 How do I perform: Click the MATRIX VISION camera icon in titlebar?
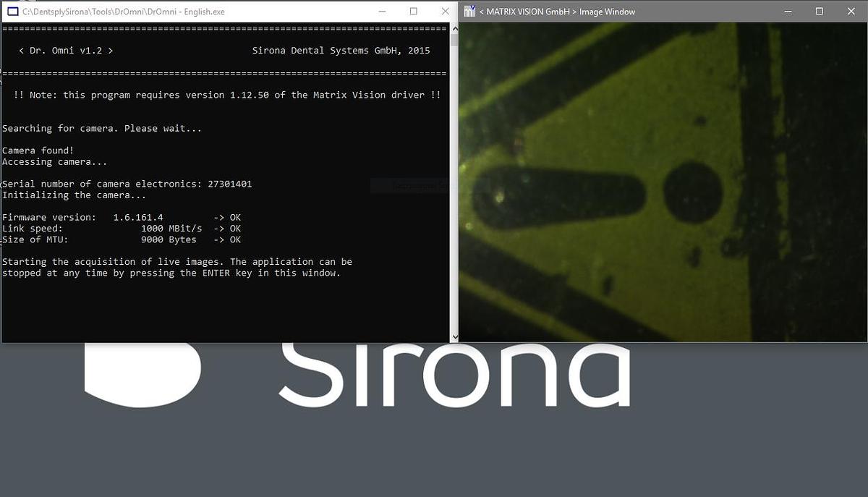click(469, 12)
